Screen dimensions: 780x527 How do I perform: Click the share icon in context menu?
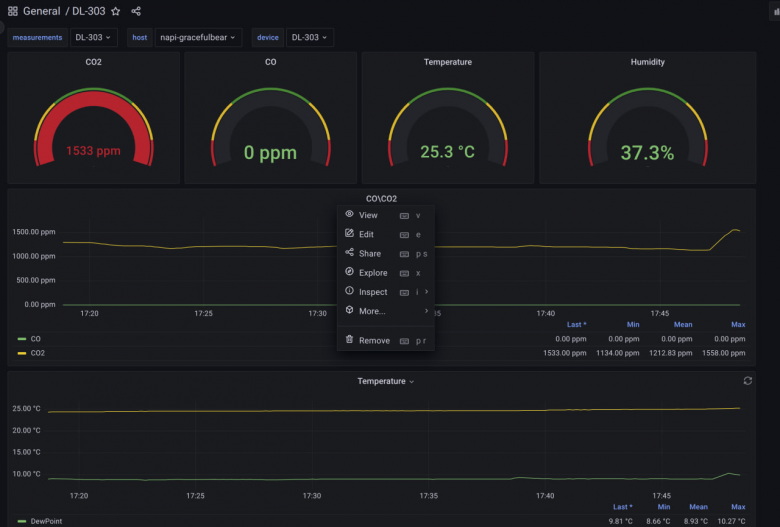pyautogui.click(x=349, y=252)
